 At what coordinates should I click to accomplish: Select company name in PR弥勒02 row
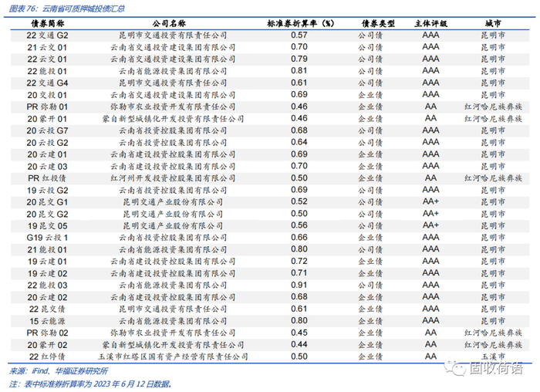(173, 333)
